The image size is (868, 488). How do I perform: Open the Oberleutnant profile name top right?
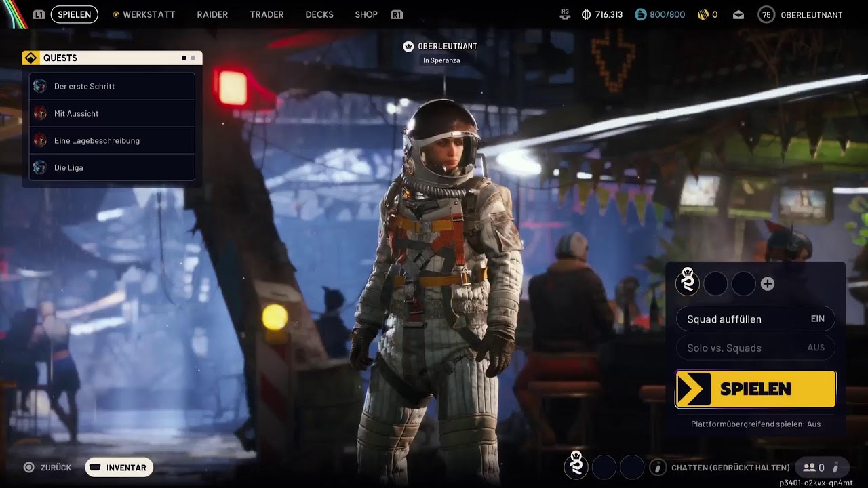coord(811,14)
